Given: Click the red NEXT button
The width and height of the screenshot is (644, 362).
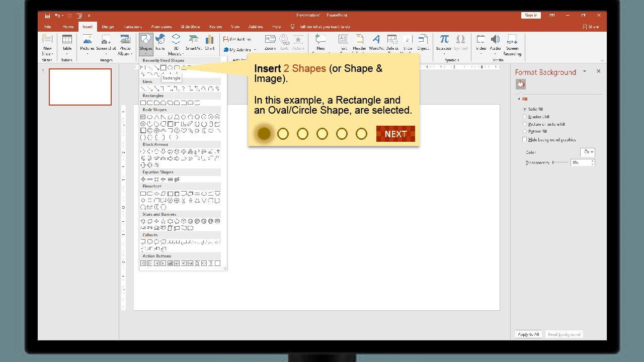Looking at the screenshot, I should pyautogui.click(x=395, y=134).
